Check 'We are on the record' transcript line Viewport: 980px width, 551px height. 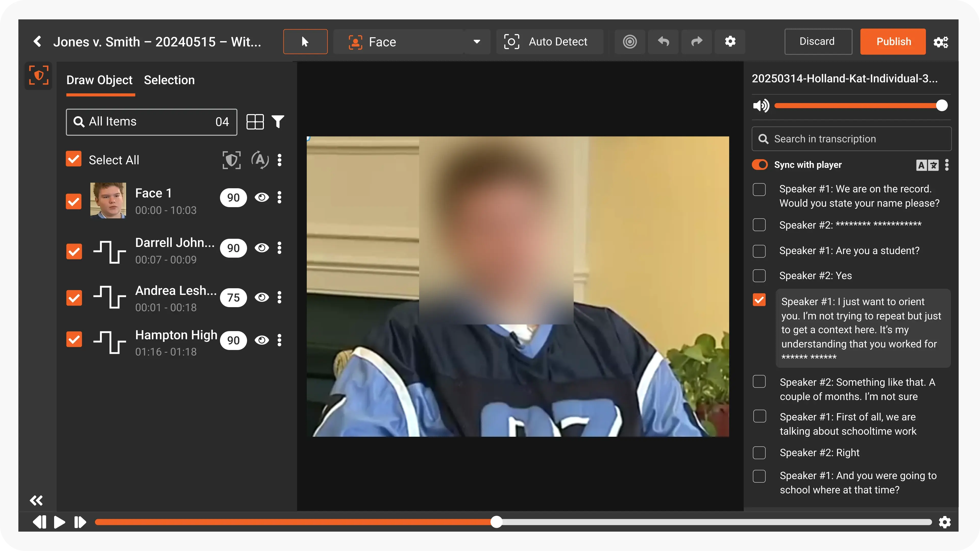[x=759, y=189]
